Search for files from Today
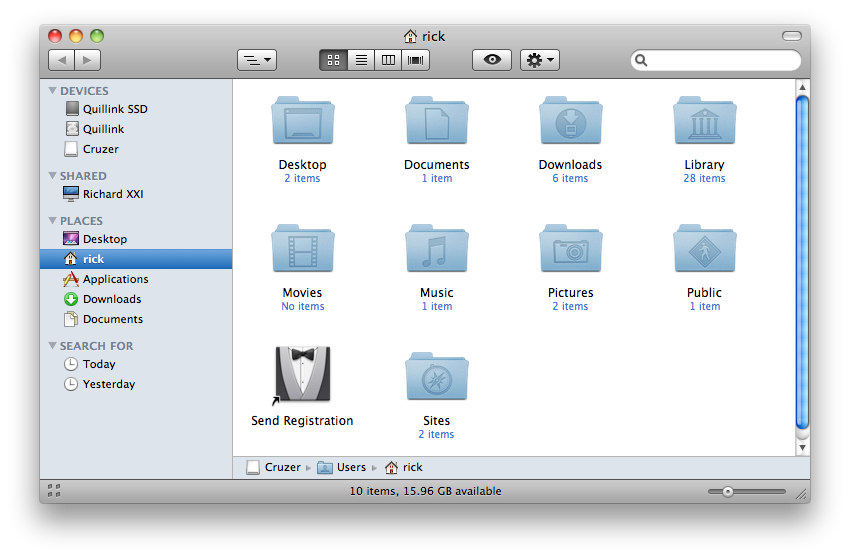This screenshot has width=850, height=558. (x=136, y=364)
